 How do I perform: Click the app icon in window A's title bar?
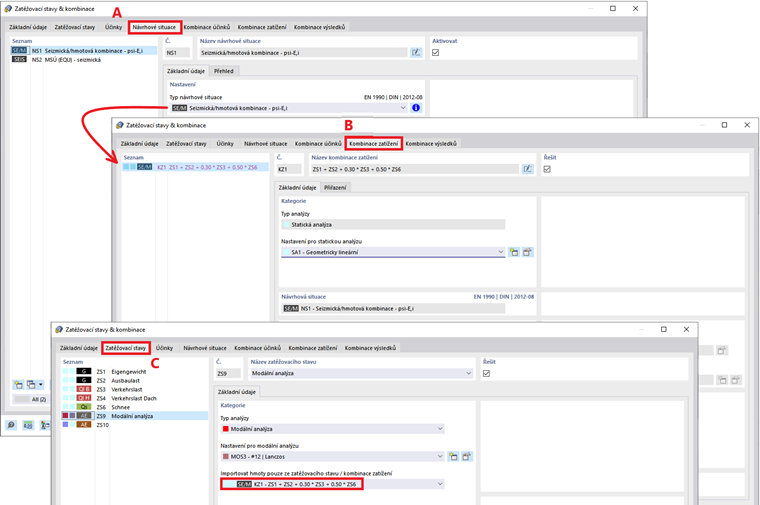tap(8, 8)
